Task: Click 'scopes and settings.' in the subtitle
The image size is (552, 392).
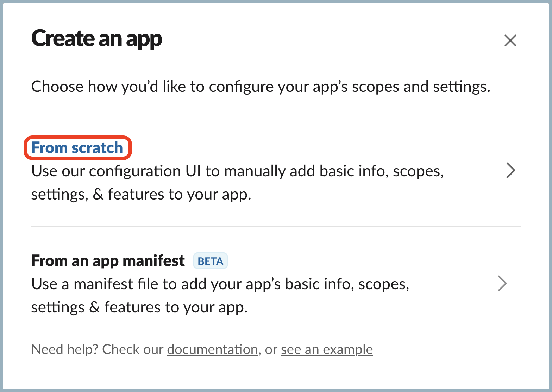Action: [x=421, y=87]
